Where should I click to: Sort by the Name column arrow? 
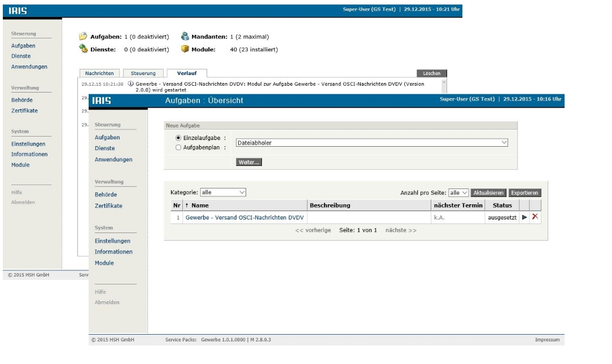click(x=186, y=205)
